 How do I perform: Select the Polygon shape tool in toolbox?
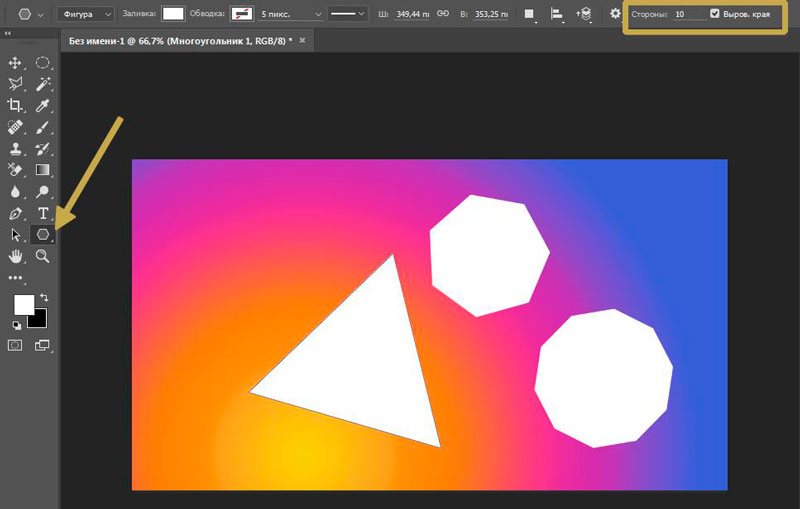point(42,235)
